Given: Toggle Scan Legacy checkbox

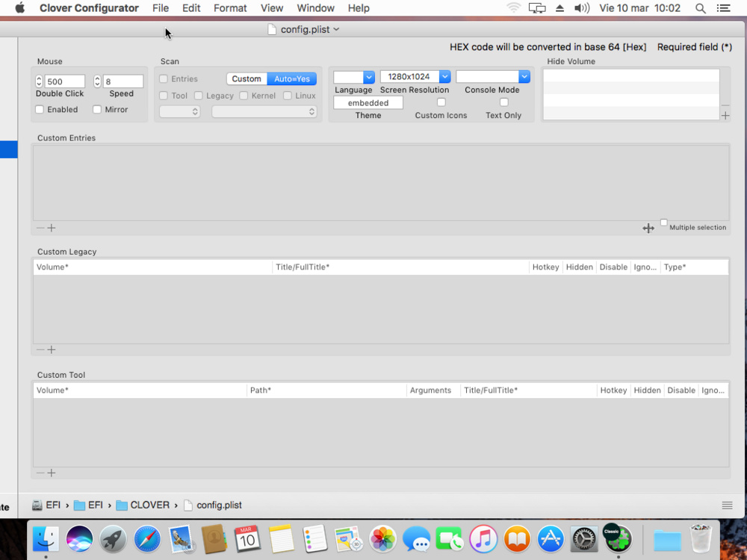Looking at the screenshot, I should click(199, 96).
